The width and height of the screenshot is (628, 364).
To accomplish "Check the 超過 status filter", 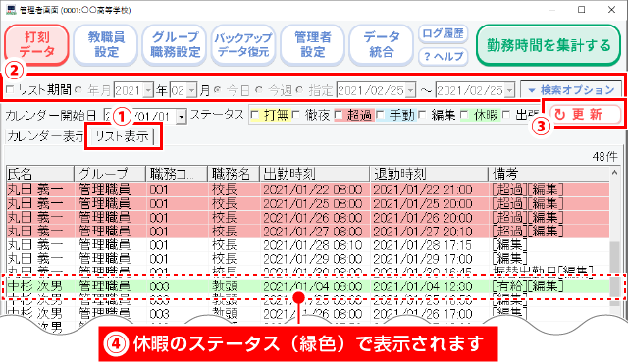I will [x=339, y=116].
